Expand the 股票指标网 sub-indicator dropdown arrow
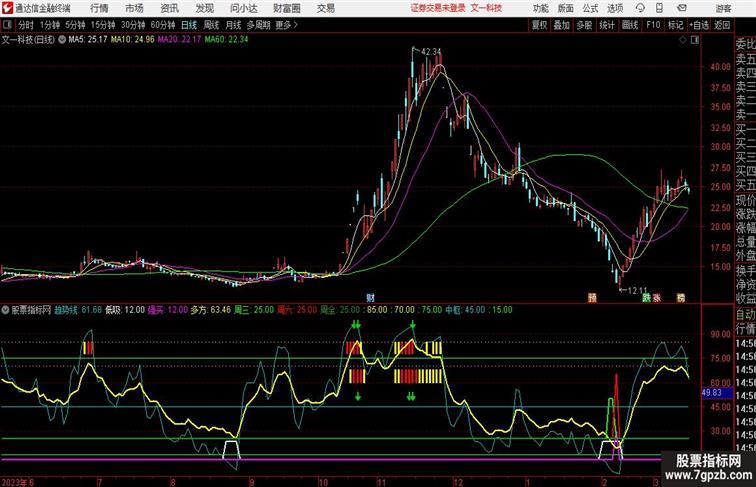Screen dimensions: 756x487 point(5,310)
